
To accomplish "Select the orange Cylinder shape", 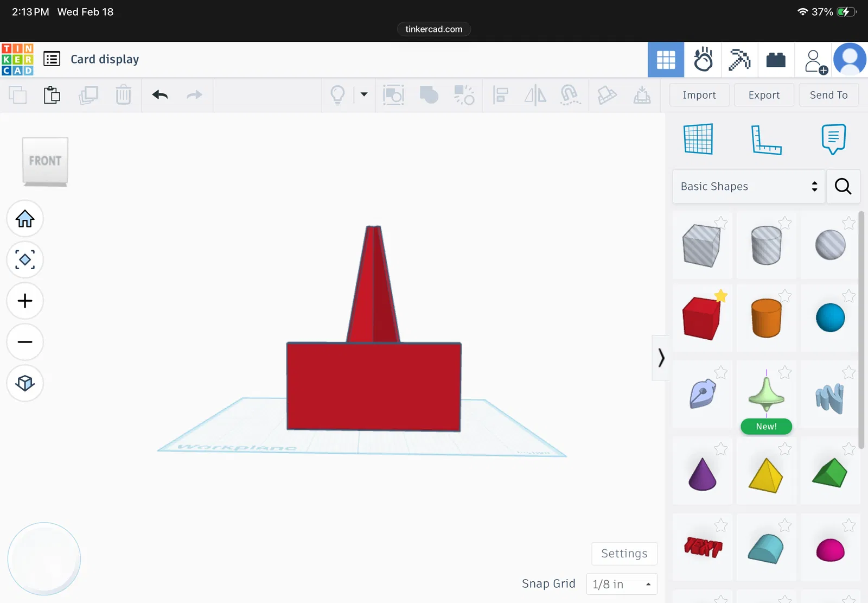I will 766,318.
